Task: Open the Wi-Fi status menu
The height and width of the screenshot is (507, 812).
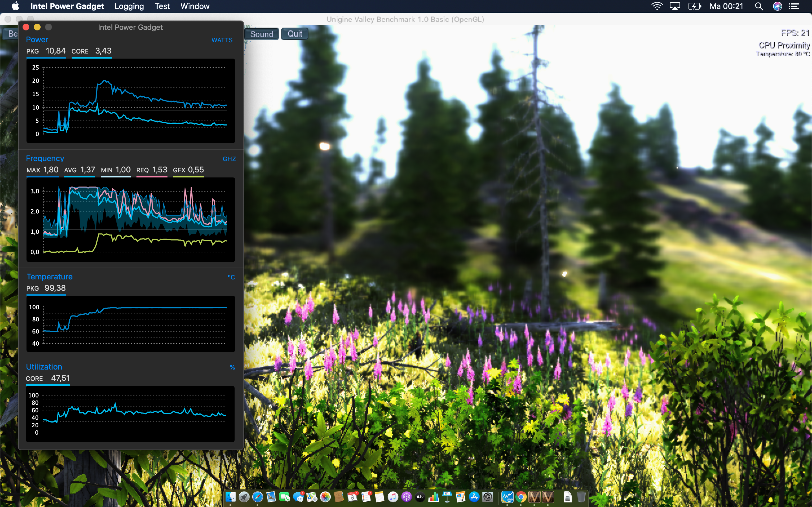Action: pyautogui.click(x=657, y=6)
